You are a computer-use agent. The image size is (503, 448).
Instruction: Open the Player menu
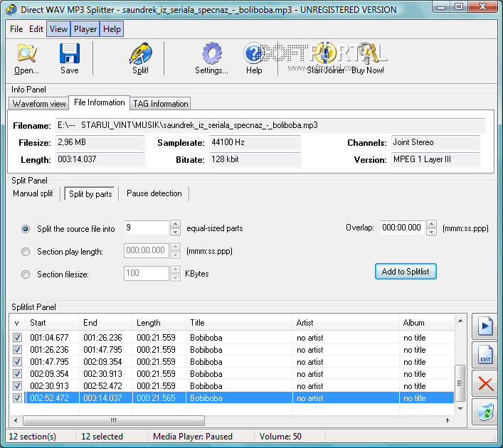pos(85,29)
